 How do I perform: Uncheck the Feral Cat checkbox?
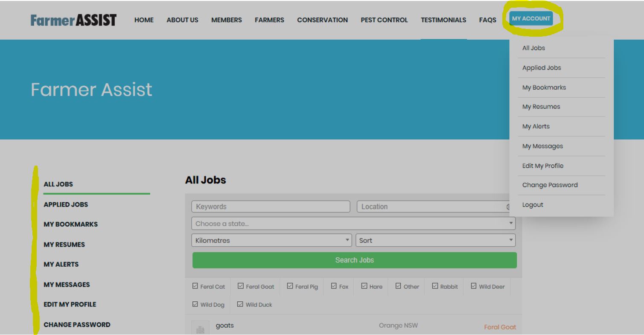[x=195, y=286]
